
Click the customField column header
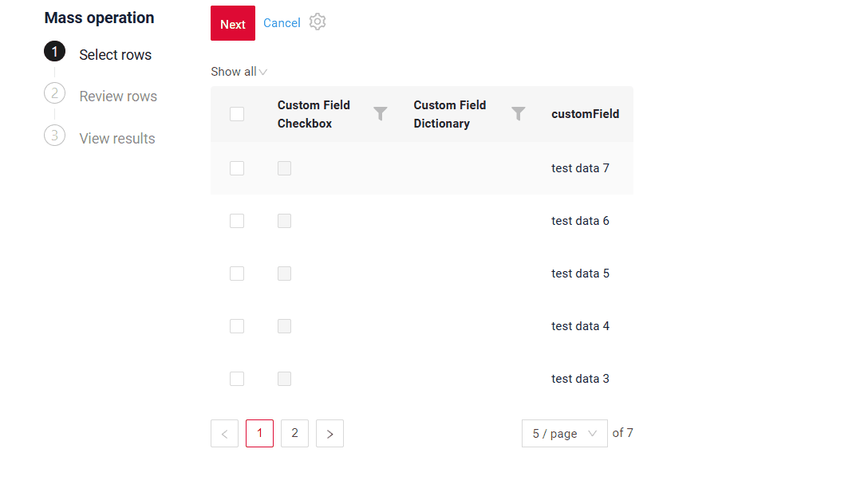585,114
